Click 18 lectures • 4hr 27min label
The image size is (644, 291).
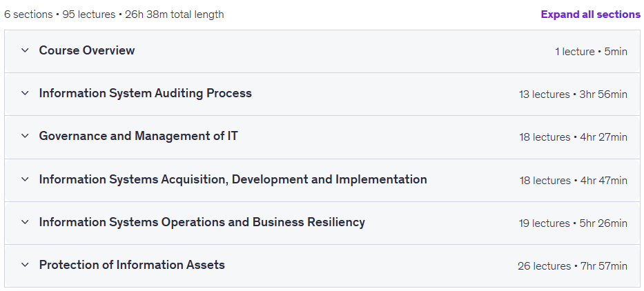573,137
